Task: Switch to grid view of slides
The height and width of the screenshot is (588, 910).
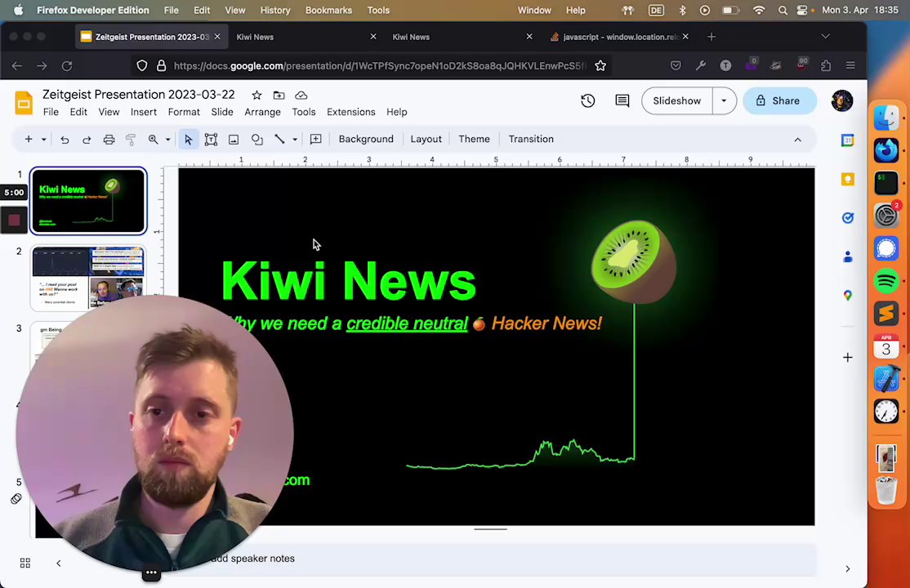Action: click(25, 563)
